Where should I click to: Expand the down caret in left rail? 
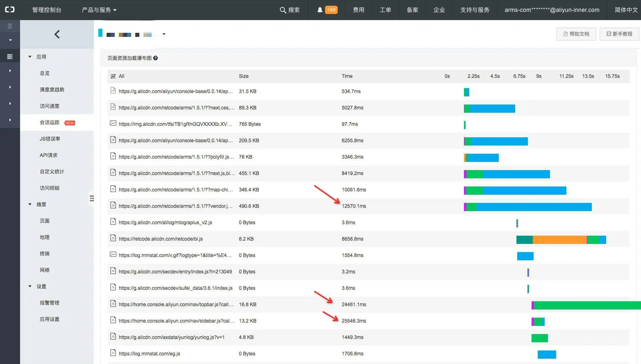click(x=10, y=40)
